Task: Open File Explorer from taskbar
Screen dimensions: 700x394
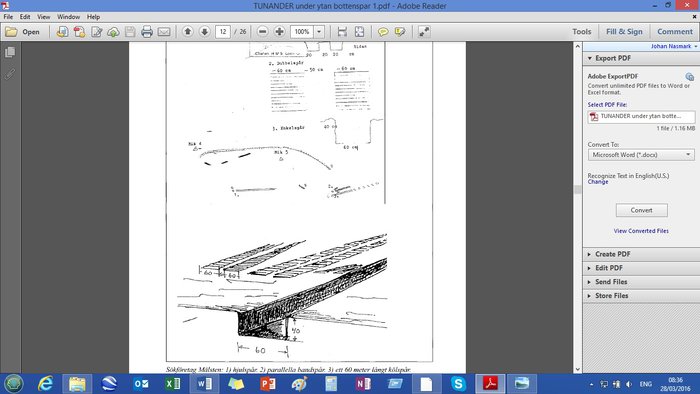Action: [x=77, y=384]
